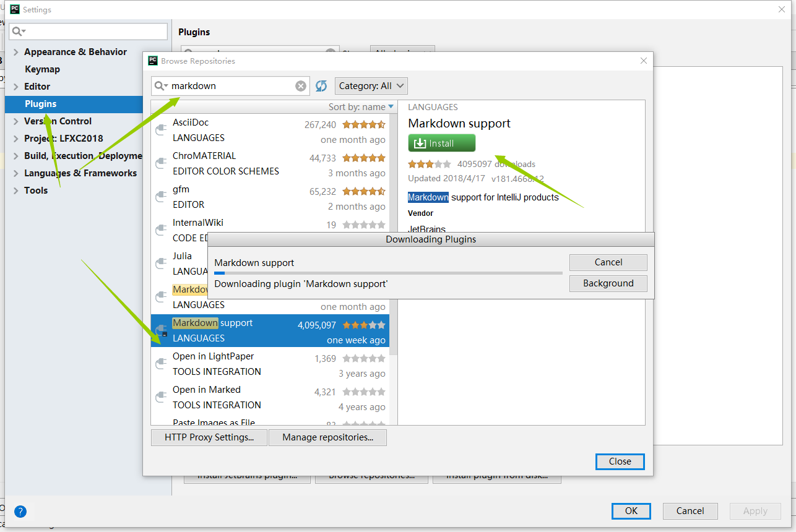
Task: Select the Open in LightPaper plugin name
Action: pos(213,356)
